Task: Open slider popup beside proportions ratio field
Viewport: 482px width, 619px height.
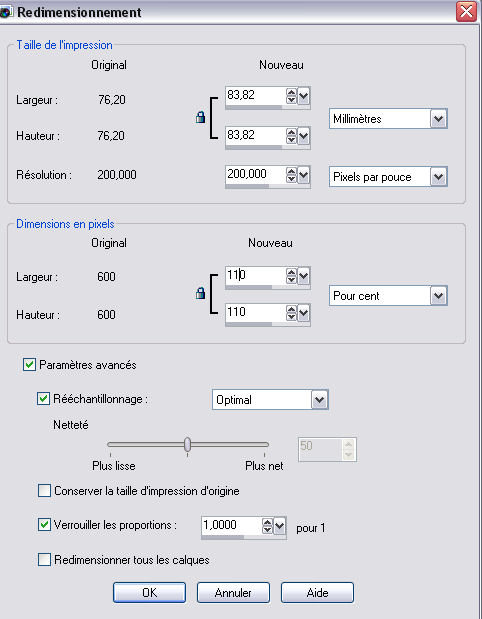Action: [x=279, y=525]
